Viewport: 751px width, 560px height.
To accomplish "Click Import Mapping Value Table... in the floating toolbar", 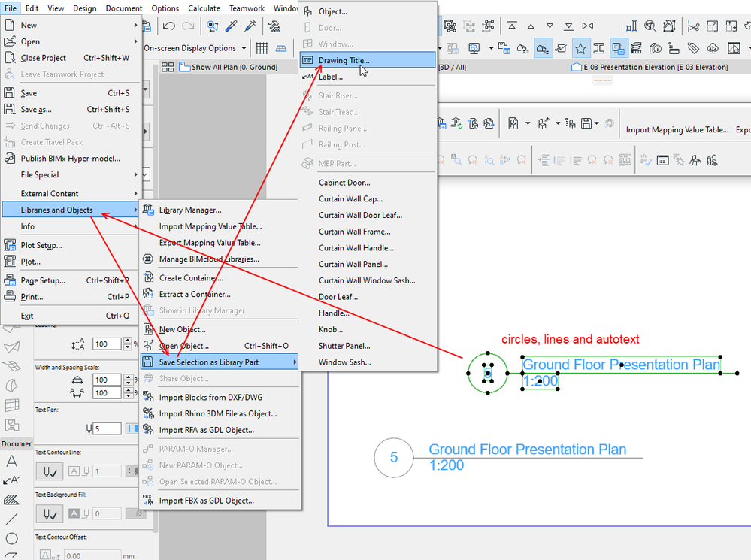I will [x=677, y=130].
